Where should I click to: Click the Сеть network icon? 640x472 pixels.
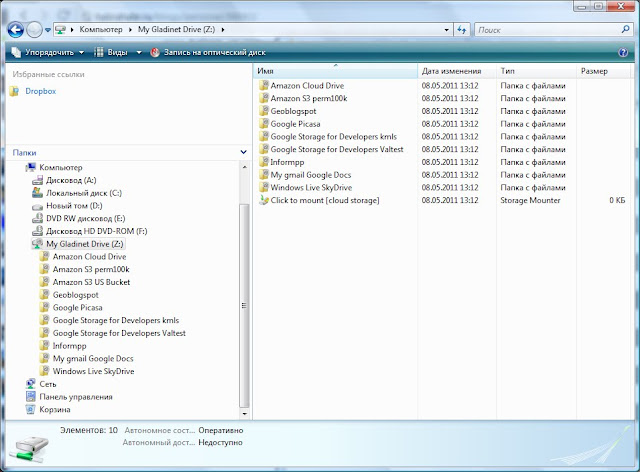click(x=31, y=384)
